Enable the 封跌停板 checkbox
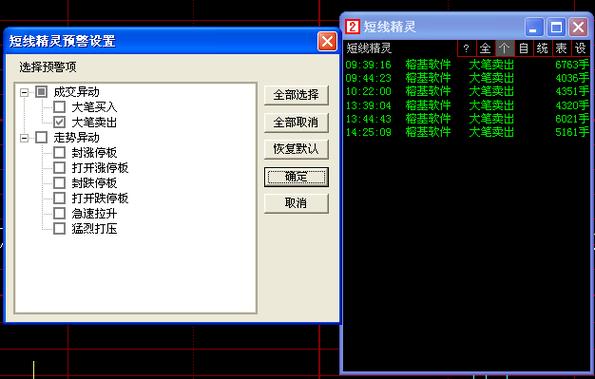The height and width of the screenshot is (379, 595). pyautogui.click(x=59, y=183)
